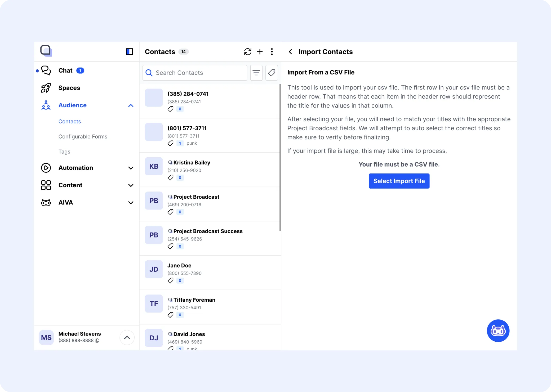Click the Project Broadcast logo icon

click(46, 51)
